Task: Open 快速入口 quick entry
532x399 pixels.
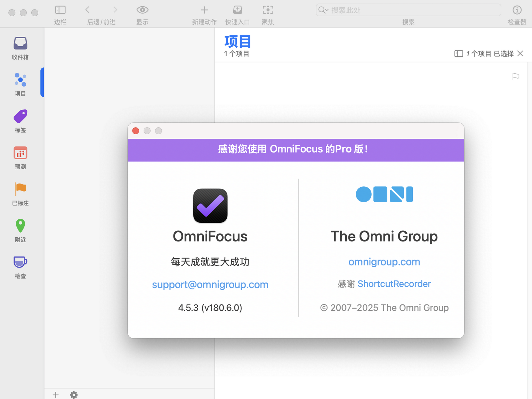Action: [237, 10]
